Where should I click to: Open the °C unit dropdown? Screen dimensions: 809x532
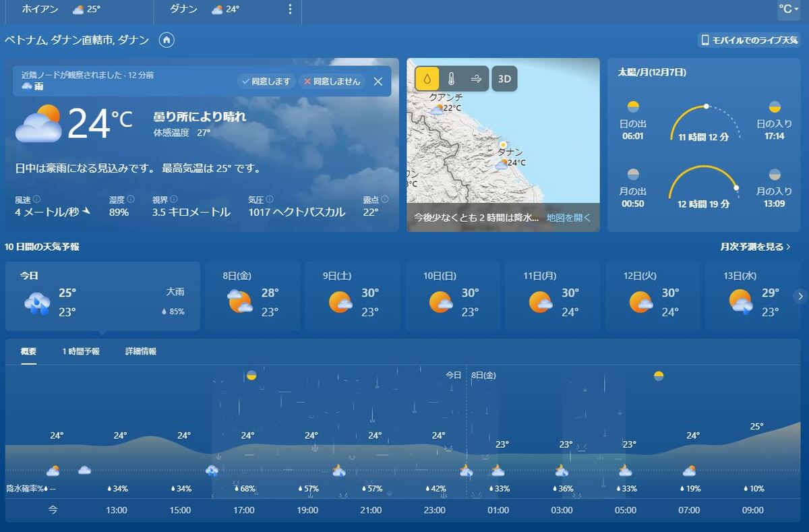[788, 9]
